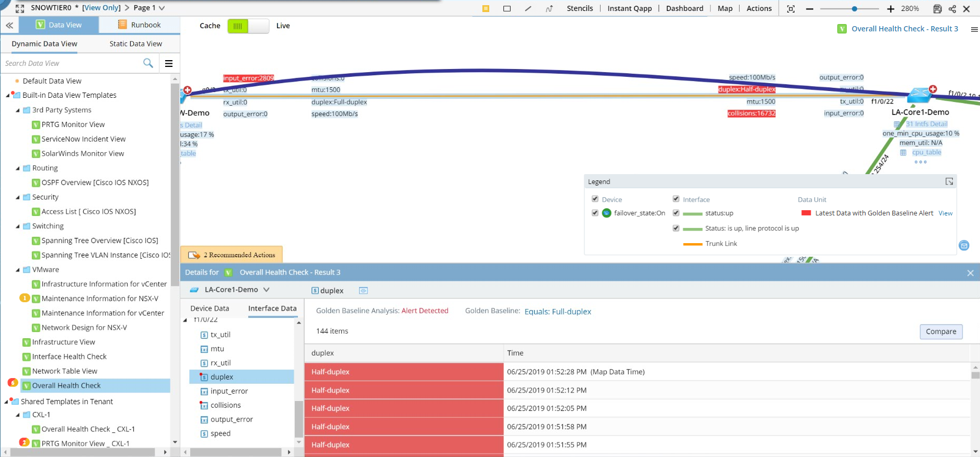Select the rectangle shape tool

[506, 8]
